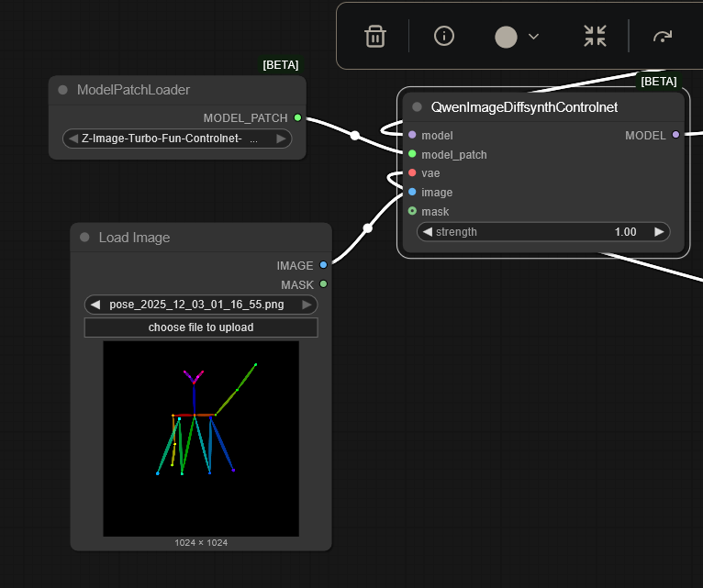Image resolution: width=703 pixels, height=588 pixels.
Task: Click the image input socket on Controlnet node
Action: click(412, 192)
